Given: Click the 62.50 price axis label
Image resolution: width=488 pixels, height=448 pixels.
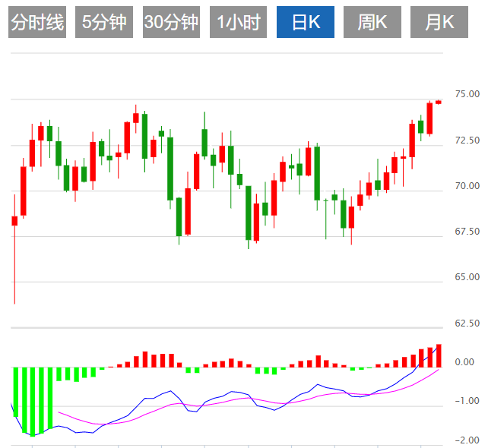Looking at the screenshot, I should [467, 323].
